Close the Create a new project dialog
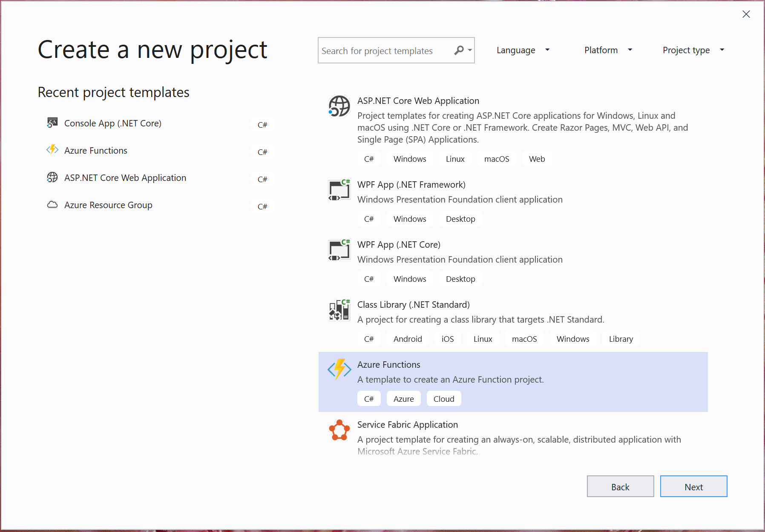This screenshot has width=765, height=532. [746, 14]
